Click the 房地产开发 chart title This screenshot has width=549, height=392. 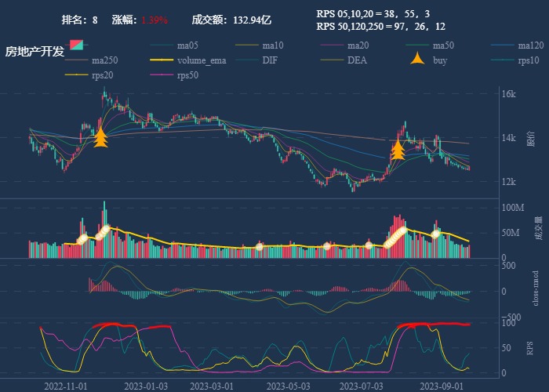(35, 52)
